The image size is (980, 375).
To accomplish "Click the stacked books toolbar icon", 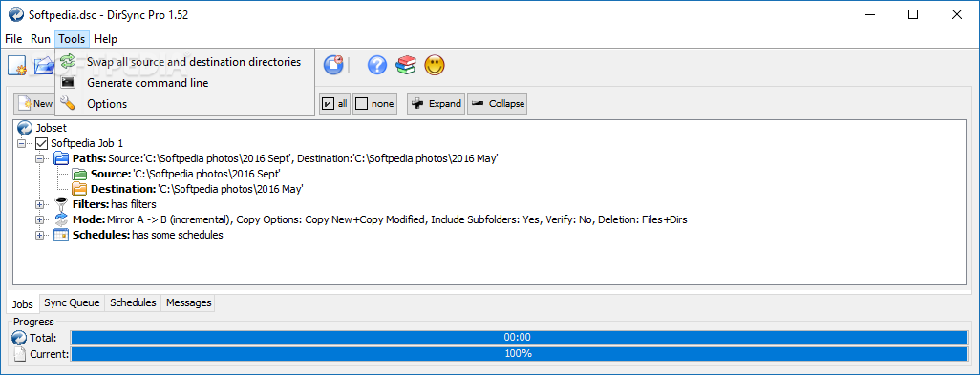I will point(406,65).
